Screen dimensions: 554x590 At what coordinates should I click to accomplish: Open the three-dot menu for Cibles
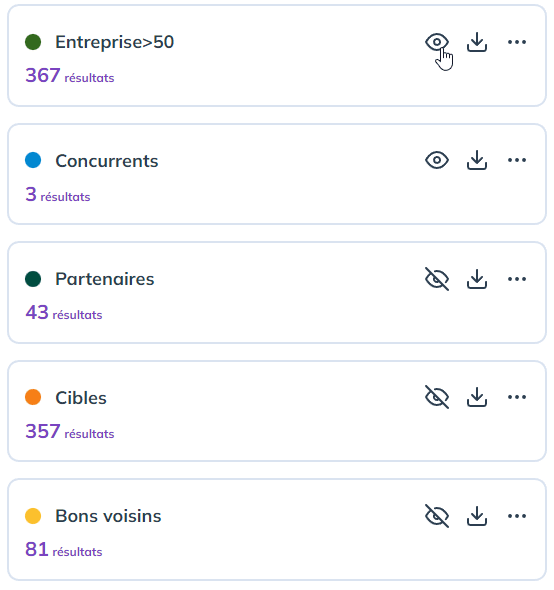pyautogui.click(x=517, y=397)
